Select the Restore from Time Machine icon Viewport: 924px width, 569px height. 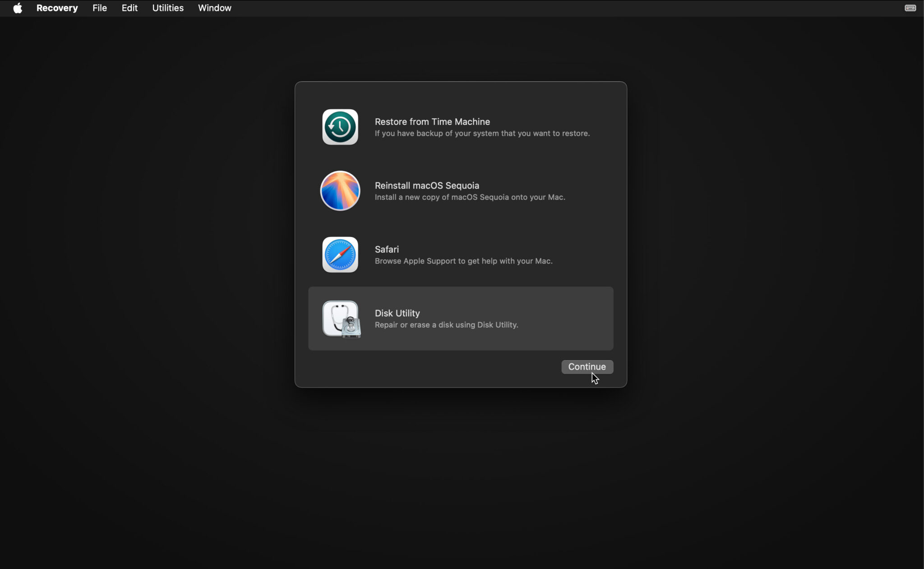(340, 127)
